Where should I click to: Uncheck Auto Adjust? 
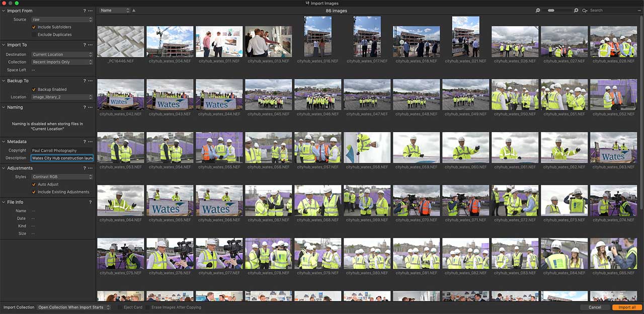click(34, 184)
